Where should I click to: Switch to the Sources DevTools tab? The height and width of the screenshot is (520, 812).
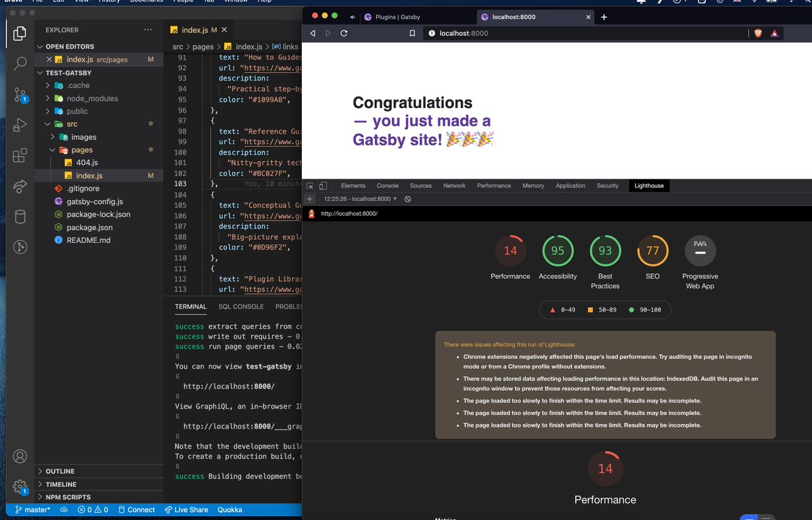(x=421, y=185)
